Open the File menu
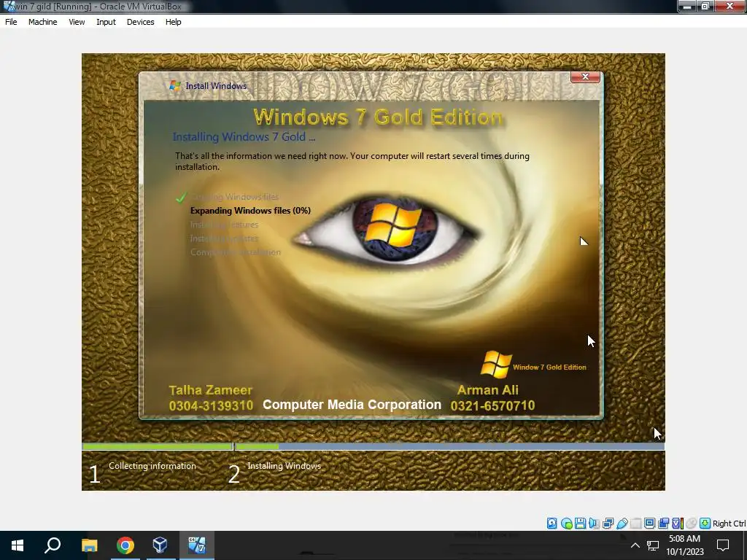The width and height of the screenshot is (747, 560). pyautogui.click(x=11, y=22)
